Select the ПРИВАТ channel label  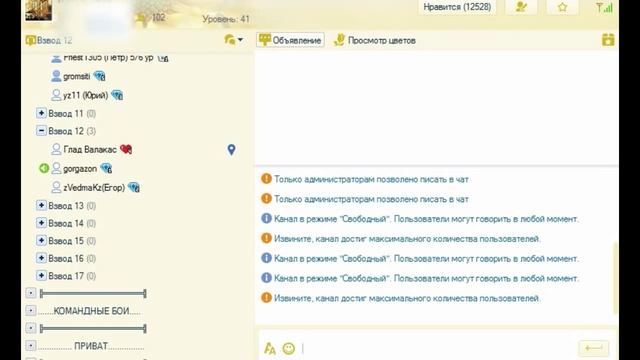[x=91, y=346]
